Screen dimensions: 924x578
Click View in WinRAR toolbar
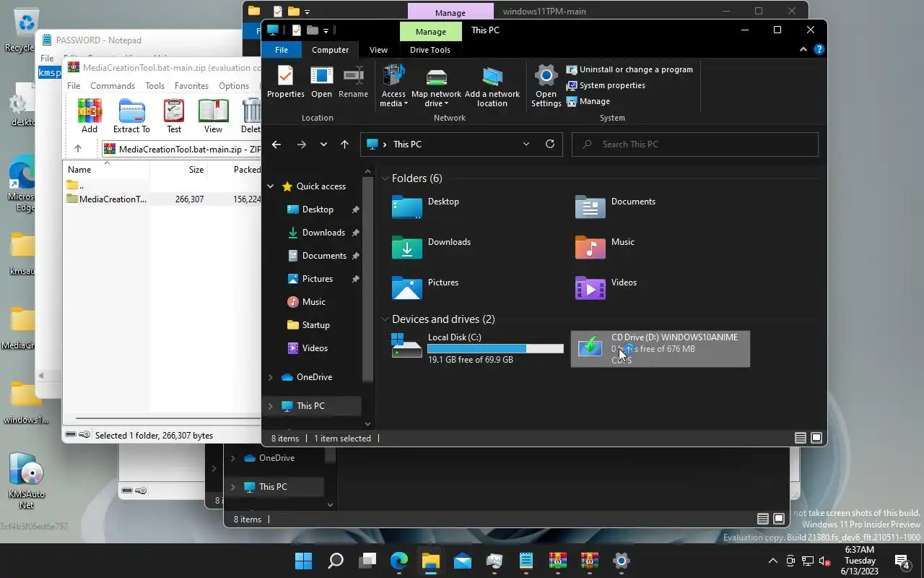tap(213, 116)
